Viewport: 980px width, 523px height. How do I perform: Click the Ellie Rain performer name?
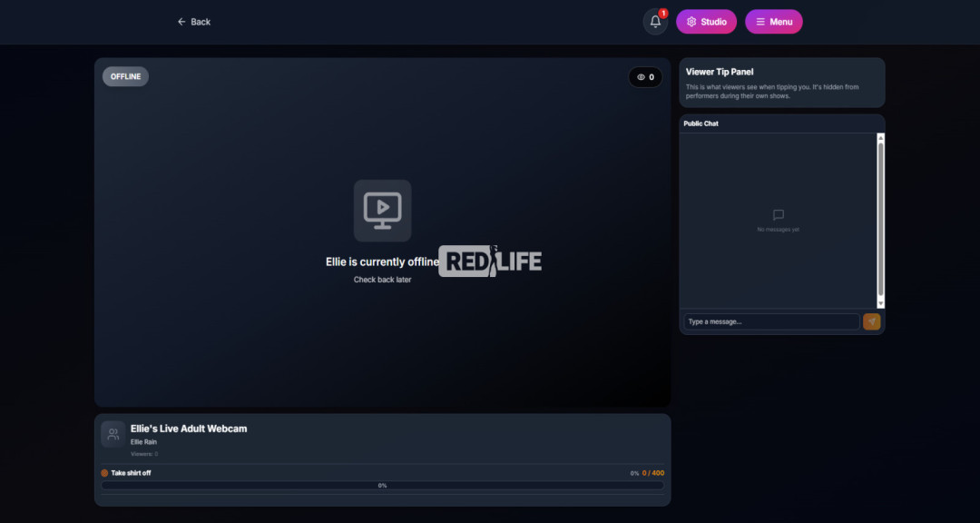tap(143, 441)
